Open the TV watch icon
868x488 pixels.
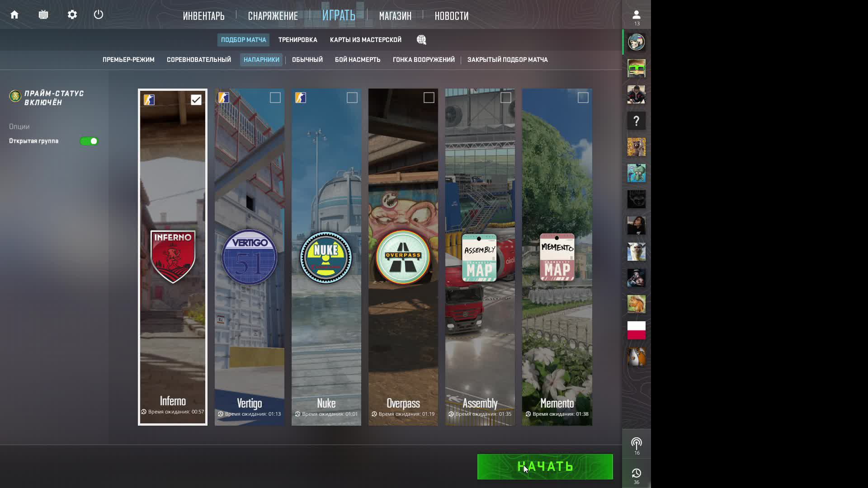(43, 15)
